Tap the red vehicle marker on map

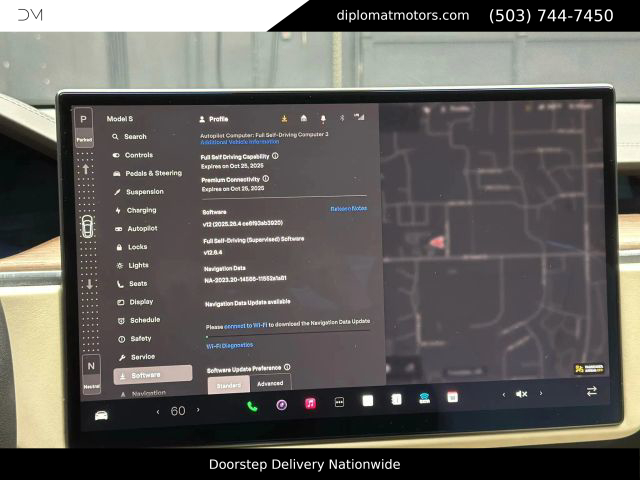point(437,242)
